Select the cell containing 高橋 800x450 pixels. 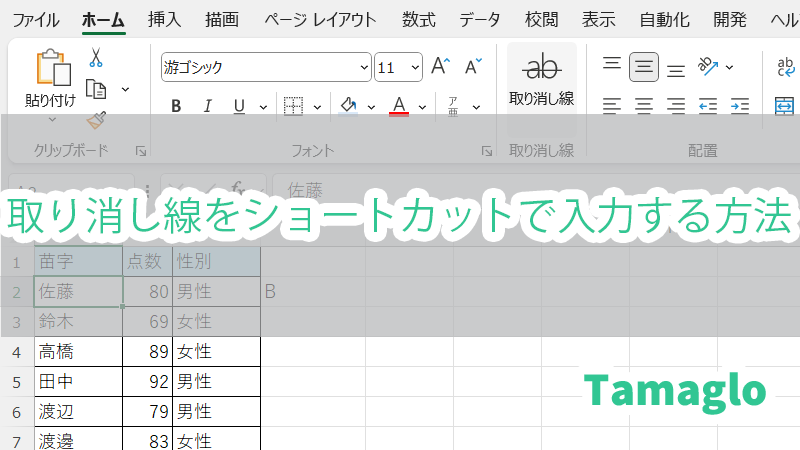(x=78, y=351)
